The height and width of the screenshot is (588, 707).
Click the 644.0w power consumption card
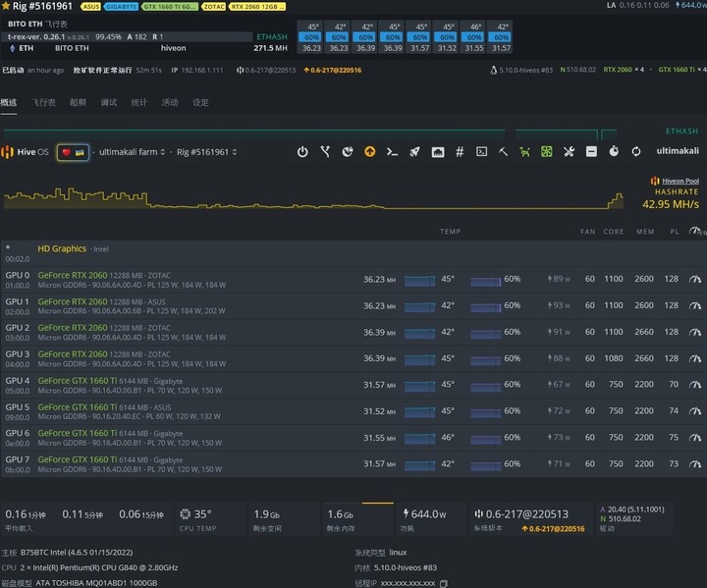pos(431,519)
